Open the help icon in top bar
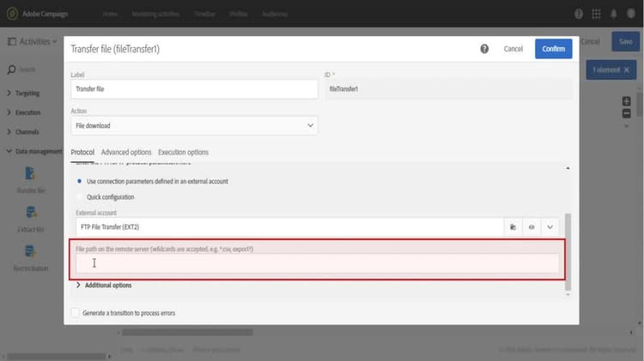 coord(578,14)
